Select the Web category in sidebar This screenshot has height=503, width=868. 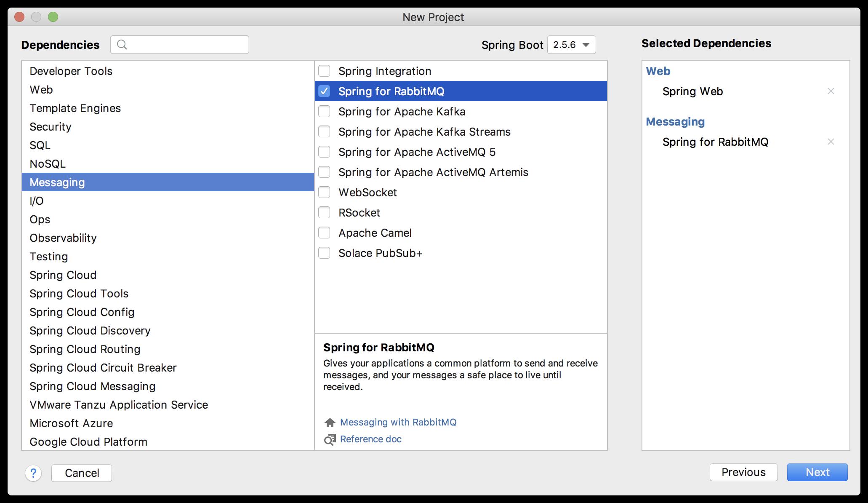[x=41, y=89]
